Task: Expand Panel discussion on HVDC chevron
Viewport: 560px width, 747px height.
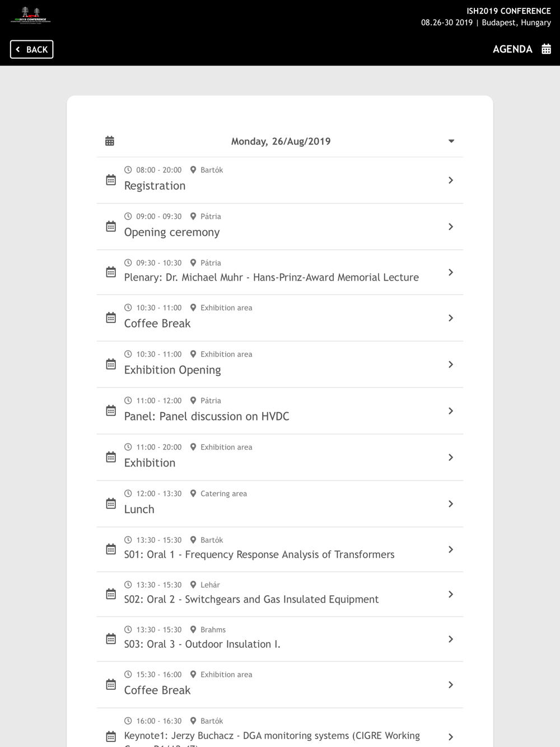Action: pos(451,411)
